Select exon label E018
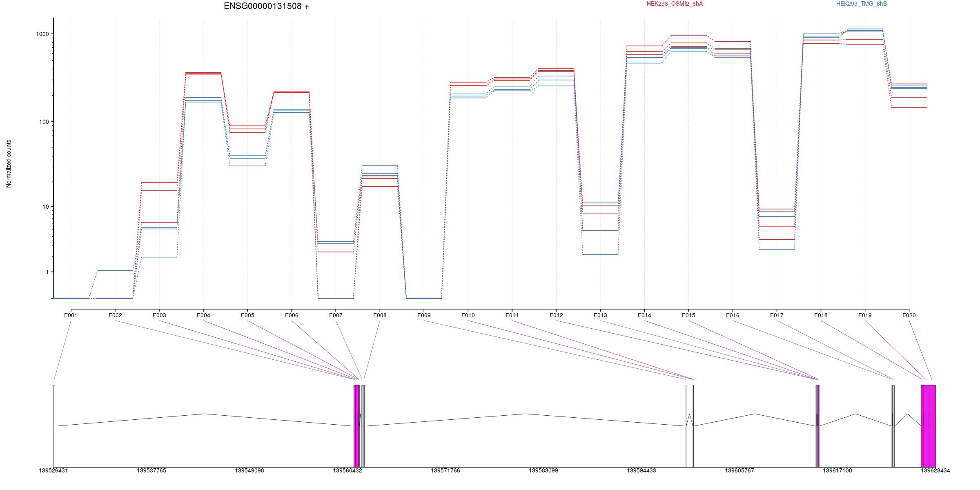 coord(821,315)
